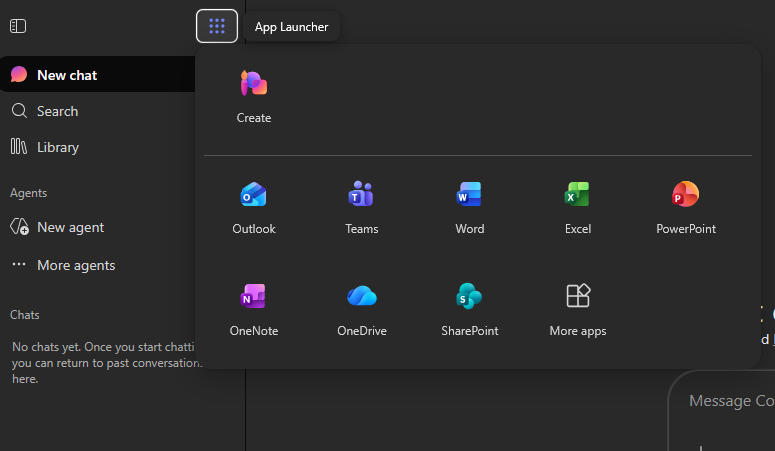Launch Excel from the app grid
Viewport: 775px width, 451px height.
(578, 207)
